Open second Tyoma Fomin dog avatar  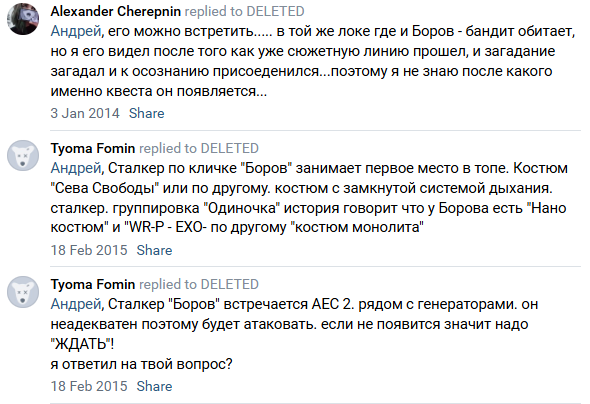click(23, 292)
